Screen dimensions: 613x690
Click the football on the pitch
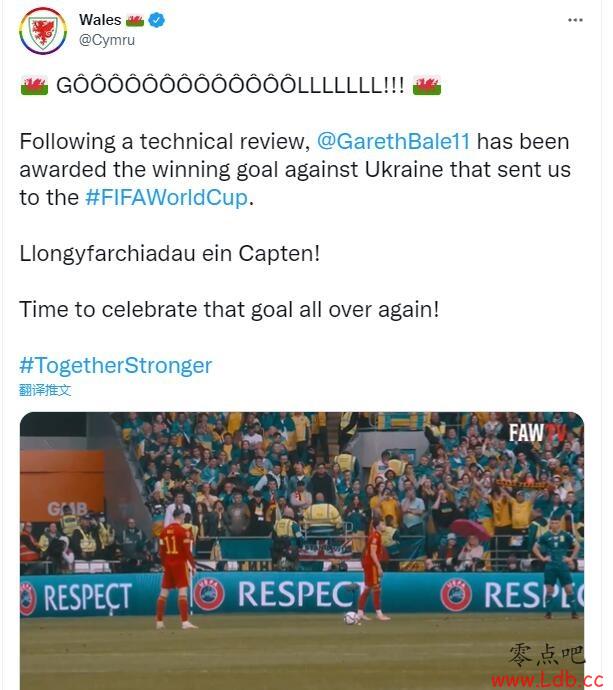tap(352, 618)
